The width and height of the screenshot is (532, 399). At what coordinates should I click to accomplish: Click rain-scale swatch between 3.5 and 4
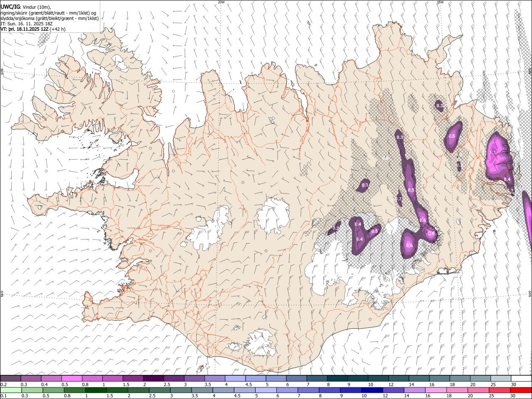coord(202,390)
